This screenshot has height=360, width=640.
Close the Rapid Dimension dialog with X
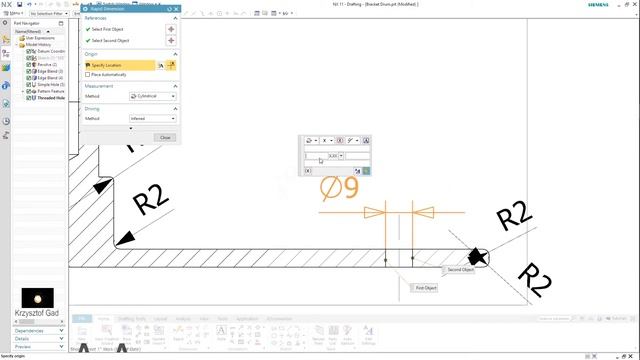click(x=176, y=9)
